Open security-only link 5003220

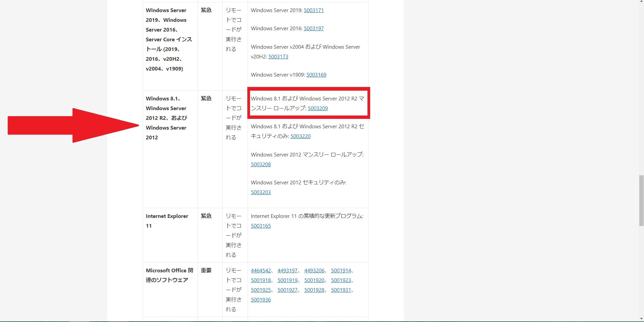[x=300, y=136]
